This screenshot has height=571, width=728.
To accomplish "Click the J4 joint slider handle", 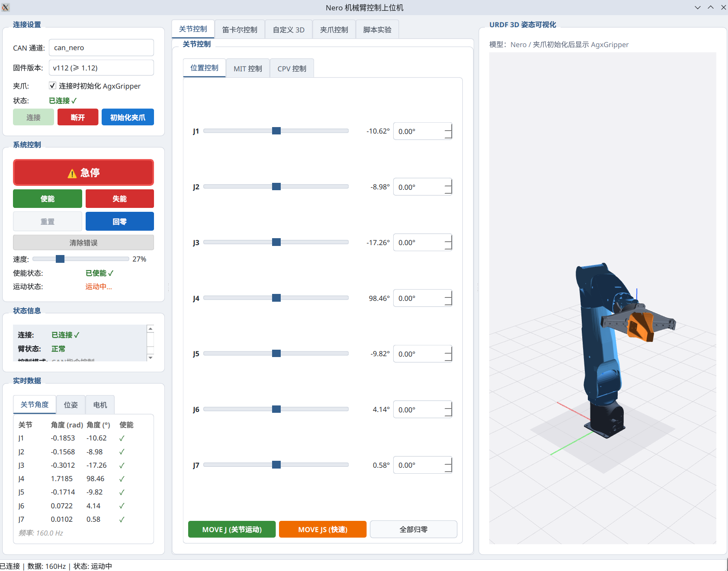I will click(276, 298).
